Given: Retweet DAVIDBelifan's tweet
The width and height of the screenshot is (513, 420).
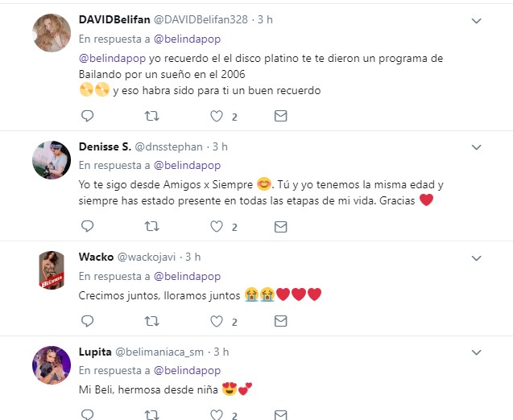Looking at the screenshot, I should pyautogui.click(x=151, y=116).
